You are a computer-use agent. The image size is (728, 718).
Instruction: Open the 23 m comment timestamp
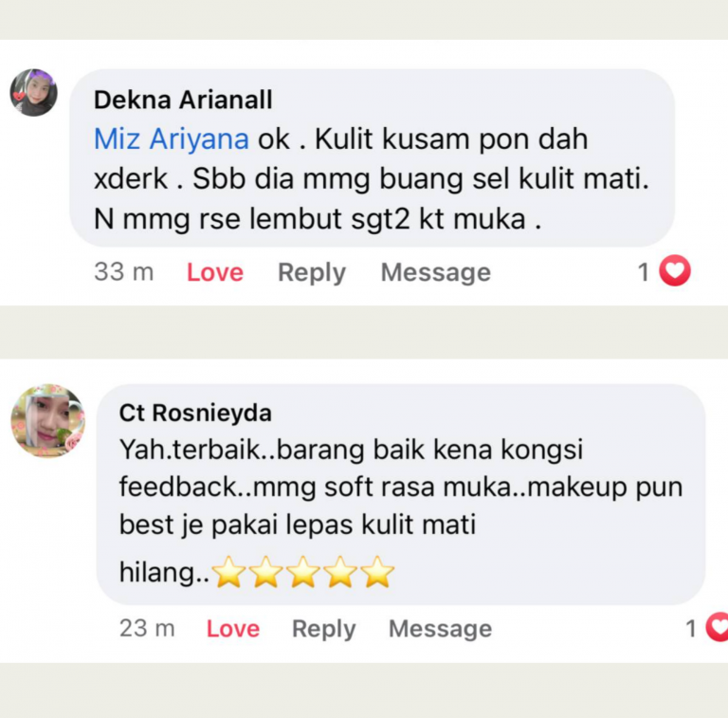[x=147, y=628]
